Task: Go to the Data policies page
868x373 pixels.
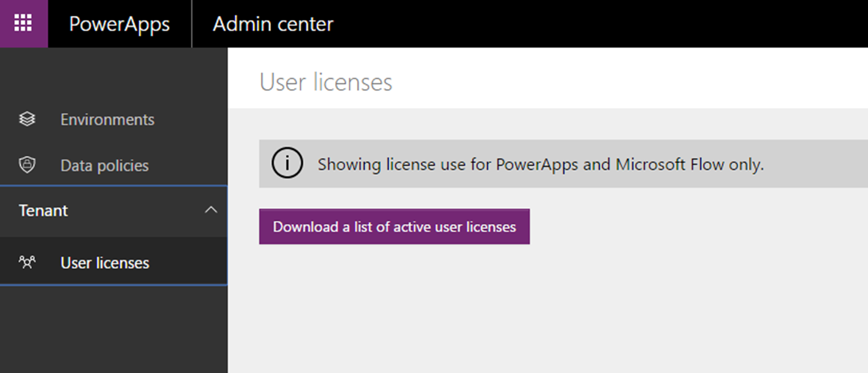Action: pos(105,166)
